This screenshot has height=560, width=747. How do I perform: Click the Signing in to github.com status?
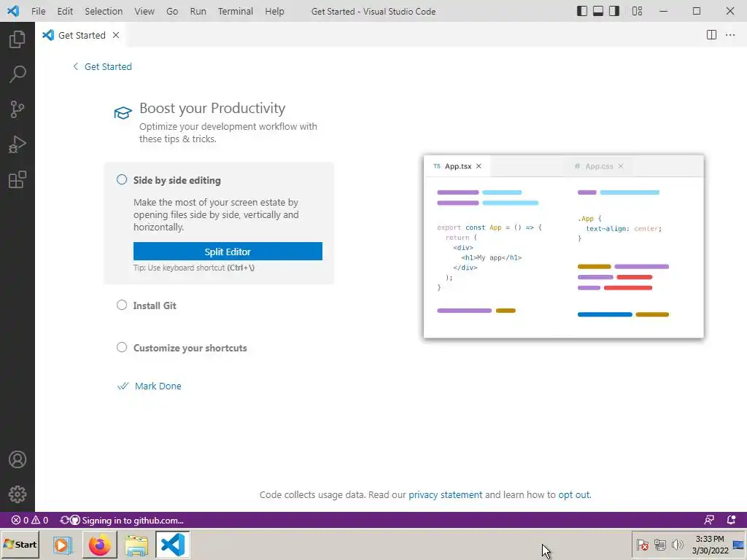click(122, 520)
